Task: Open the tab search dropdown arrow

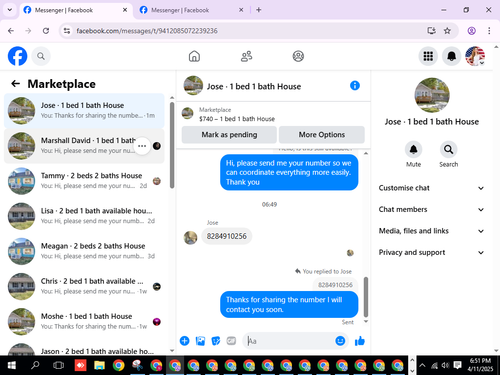Action: (10, 10)
